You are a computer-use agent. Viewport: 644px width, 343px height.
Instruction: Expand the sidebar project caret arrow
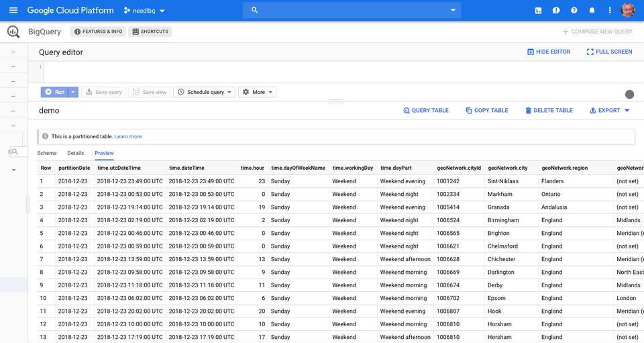[x=13, y=170]
